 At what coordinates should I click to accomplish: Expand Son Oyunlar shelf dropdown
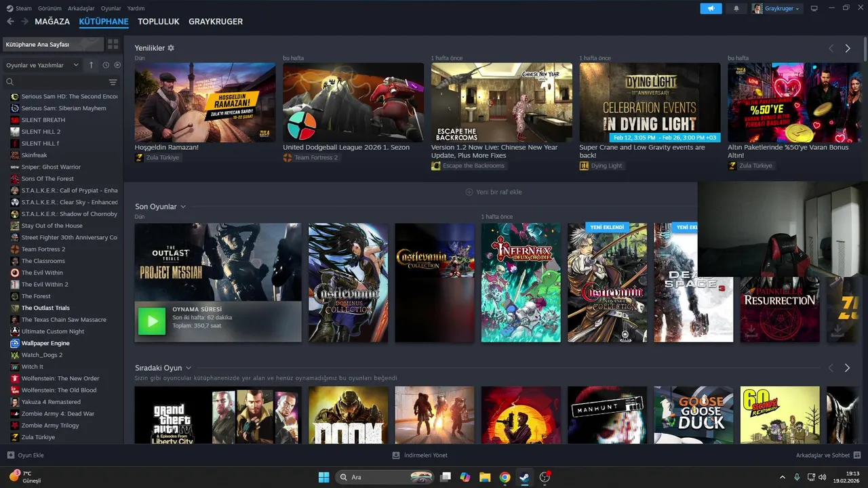[x=183, y=207]
